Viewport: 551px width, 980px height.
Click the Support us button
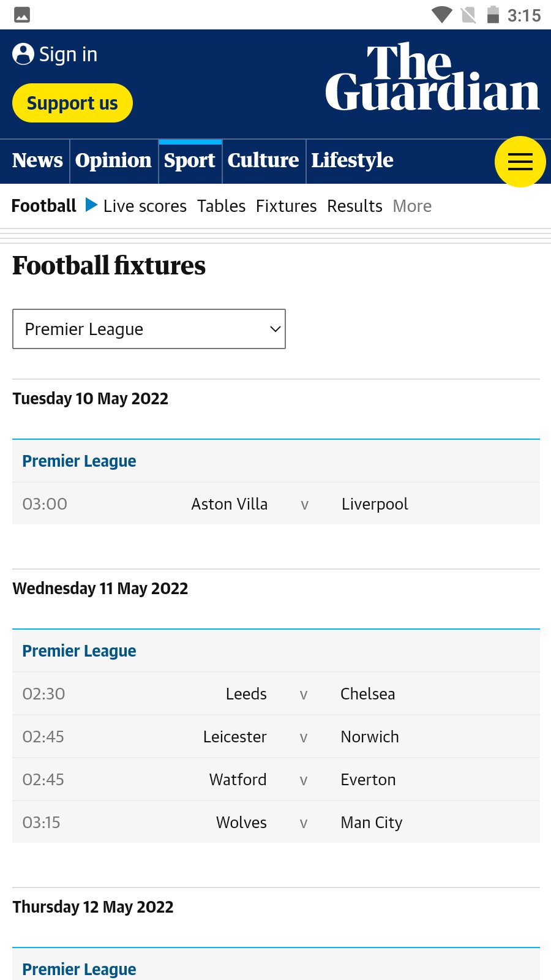(72, 103)
